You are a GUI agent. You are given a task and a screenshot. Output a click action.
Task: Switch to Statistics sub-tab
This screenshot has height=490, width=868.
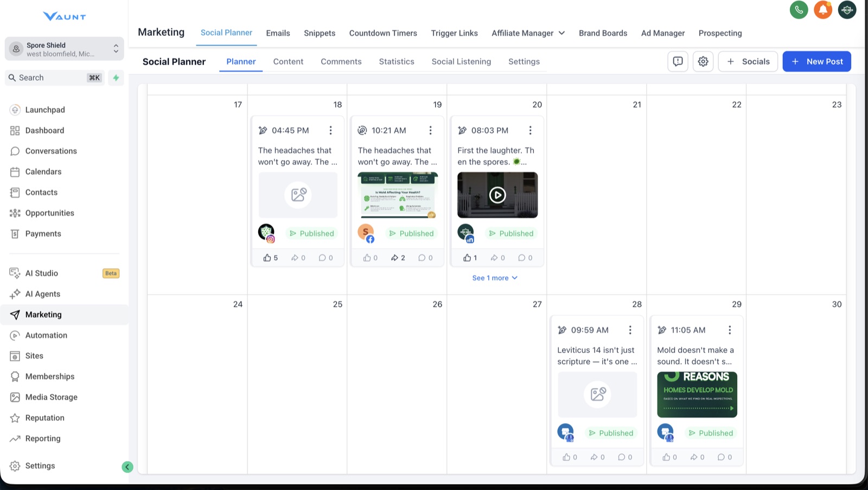coord(397,61)
